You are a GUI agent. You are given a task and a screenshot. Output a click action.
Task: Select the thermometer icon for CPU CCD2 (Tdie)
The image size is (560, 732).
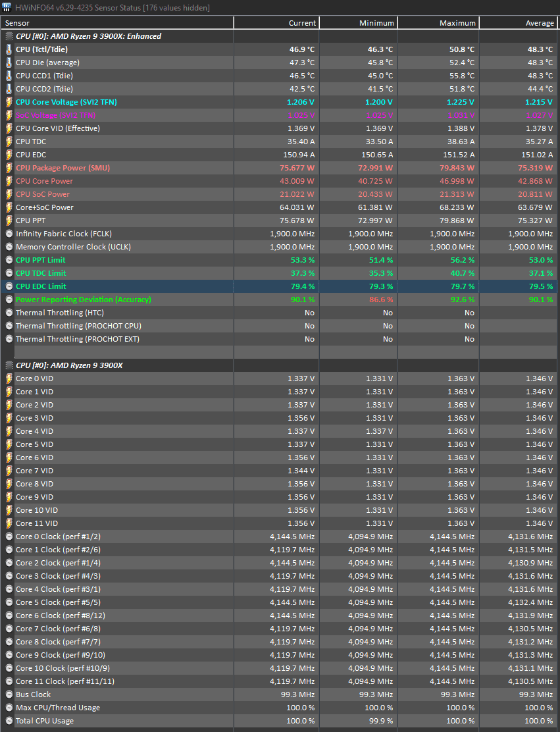(9, 89)
